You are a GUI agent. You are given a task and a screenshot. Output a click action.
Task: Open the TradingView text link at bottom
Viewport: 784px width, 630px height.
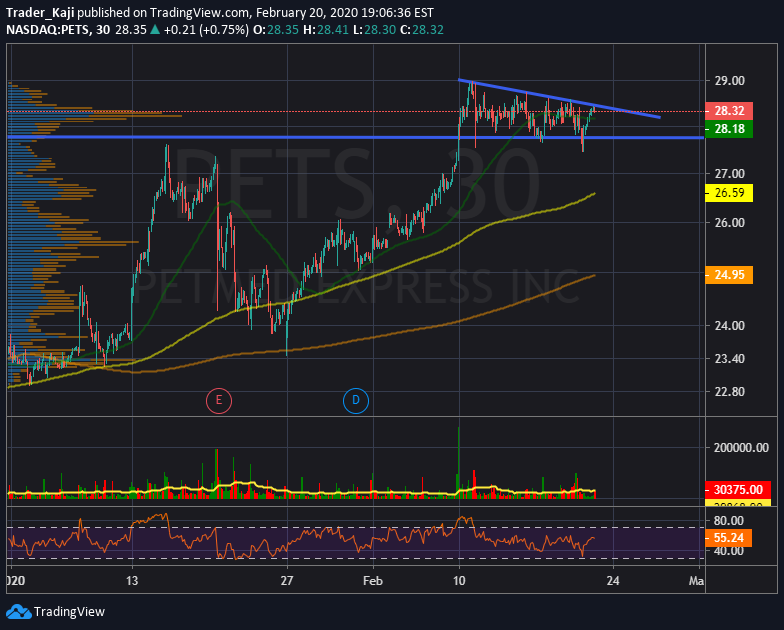(69, 612)
